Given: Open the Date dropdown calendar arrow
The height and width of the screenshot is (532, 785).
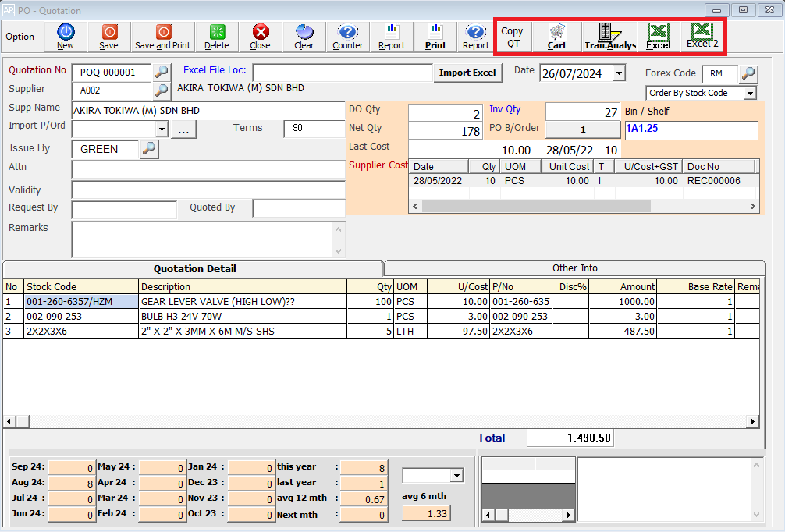Looking at the screenshot, I should pos(619,73).
